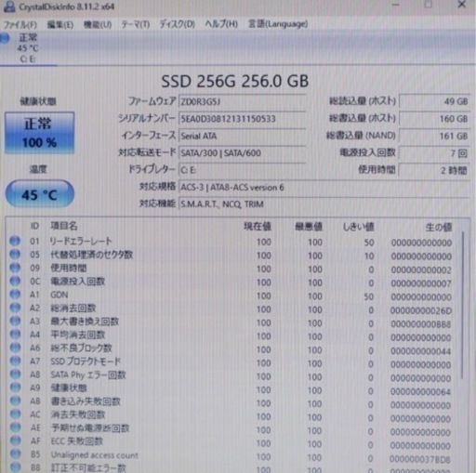This screenshot has width=476, height=473.
Task: Click the status icon for row A4 平均消去回数
Action: 15,334
